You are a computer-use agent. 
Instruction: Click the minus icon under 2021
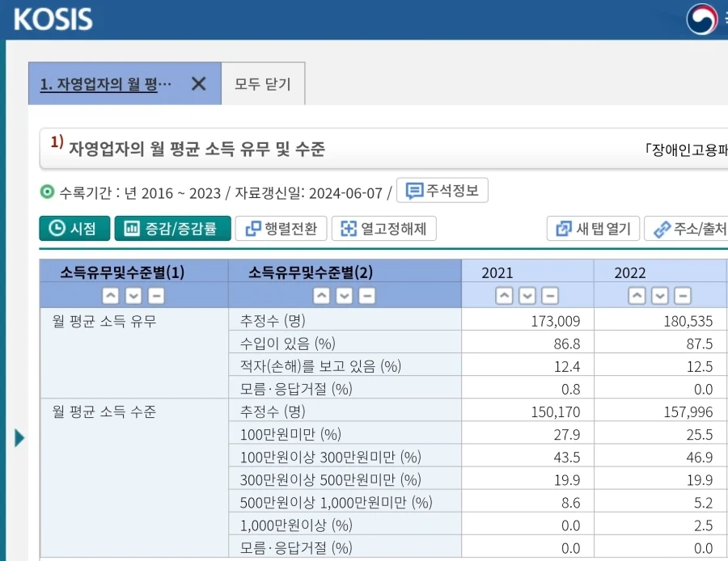pos(550,296)
